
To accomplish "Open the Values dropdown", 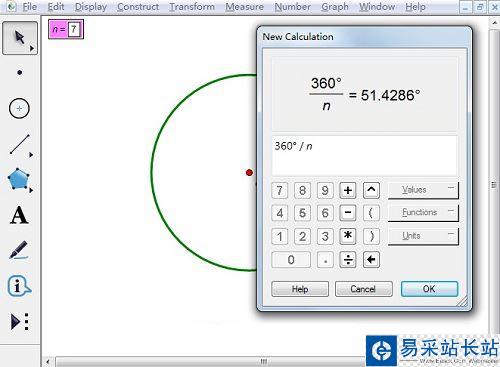I will (x=423, y=190).
